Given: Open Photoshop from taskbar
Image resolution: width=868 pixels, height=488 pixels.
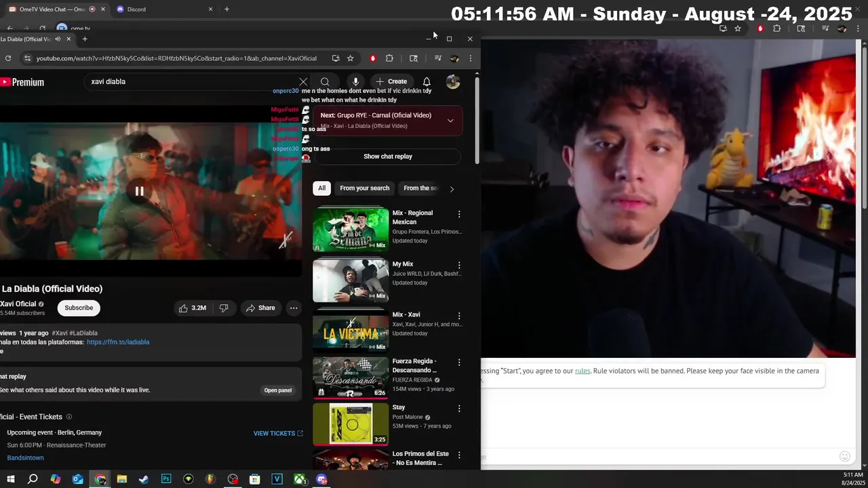Looking at the screenshot, I should click(x=166, y=479).
